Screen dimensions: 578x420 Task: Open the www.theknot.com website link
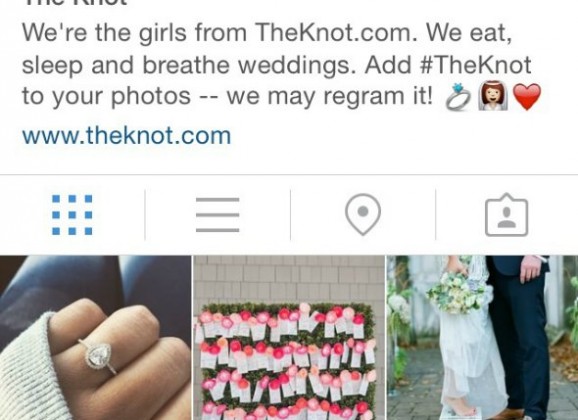[x=126, y=136]
